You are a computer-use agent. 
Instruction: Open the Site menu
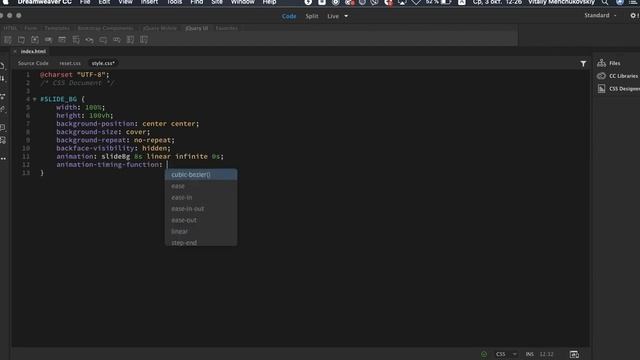[x=217, y=2]
